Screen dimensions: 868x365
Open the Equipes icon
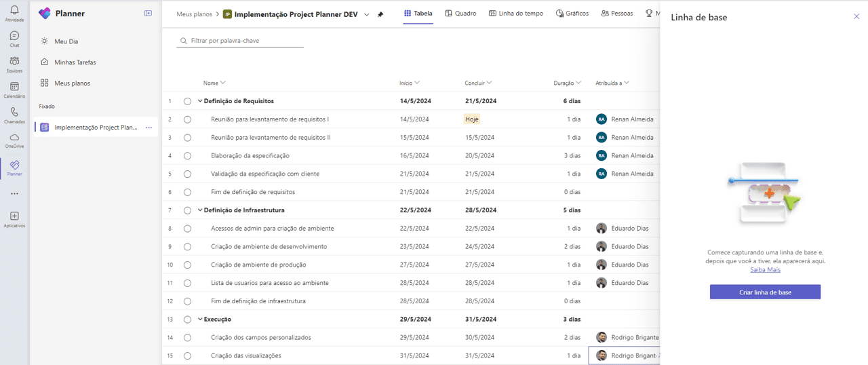click(x=14, y=62)
